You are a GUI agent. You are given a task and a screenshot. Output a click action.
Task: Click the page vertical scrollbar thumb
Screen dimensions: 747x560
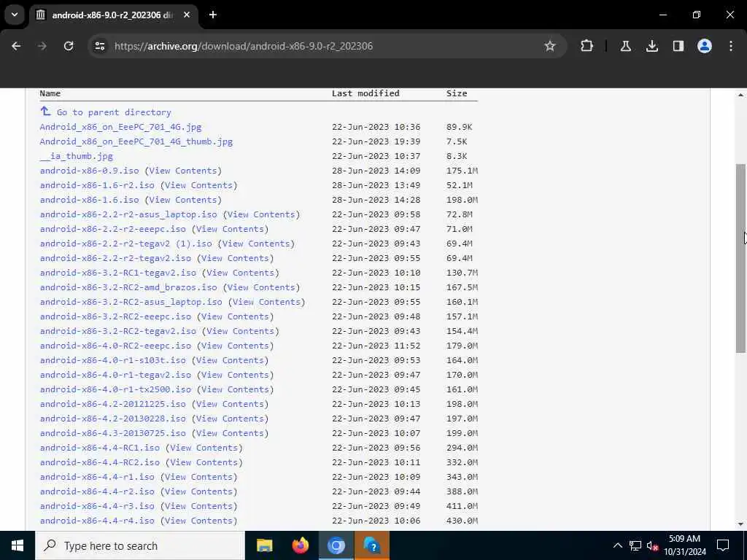pyautogui.click(x=740, y=258)
